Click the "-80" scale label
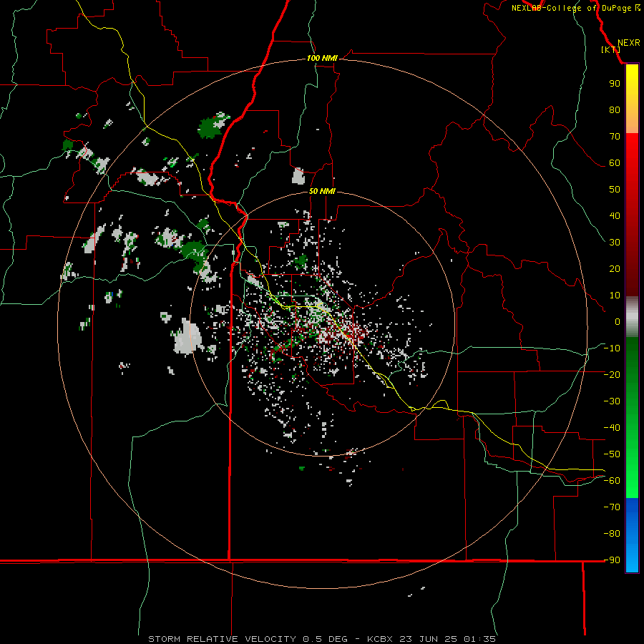 click(612, 534)
